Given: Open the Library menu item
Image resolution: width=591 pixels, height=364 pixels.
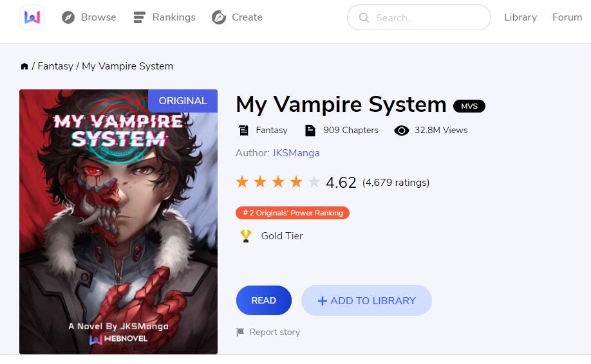Looking at the screenshot, I should 520,17.
